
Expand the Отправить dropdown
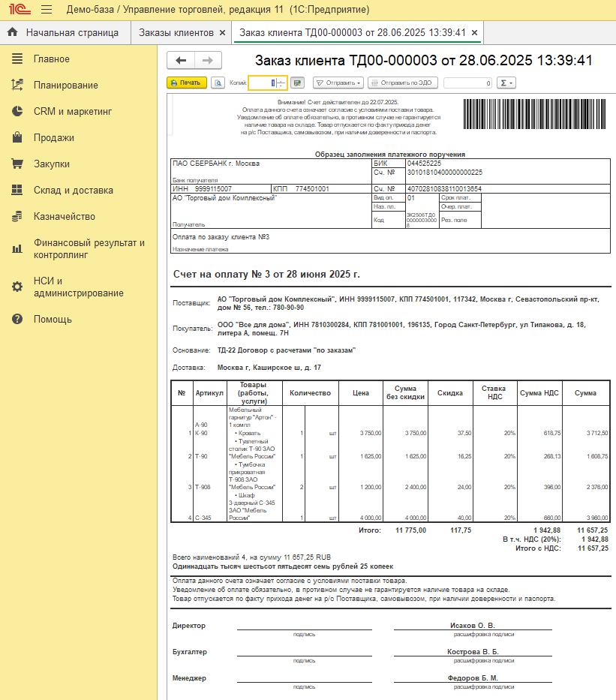(338, 83)
